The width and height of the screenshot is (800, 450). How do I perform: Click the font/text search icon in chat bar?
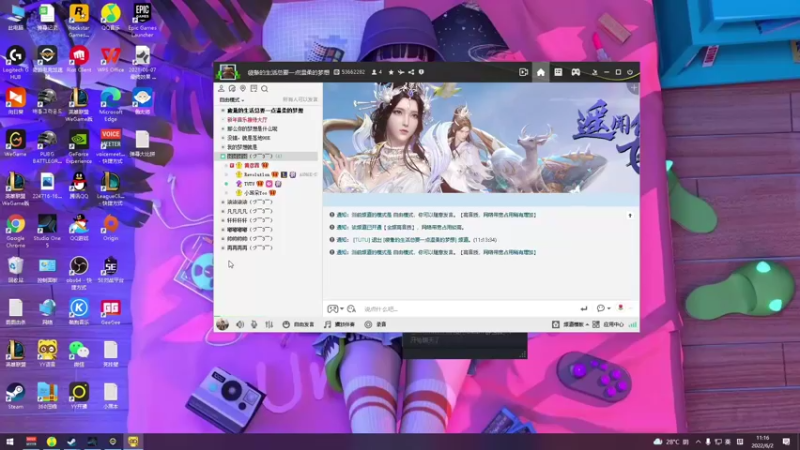(352, 309)
